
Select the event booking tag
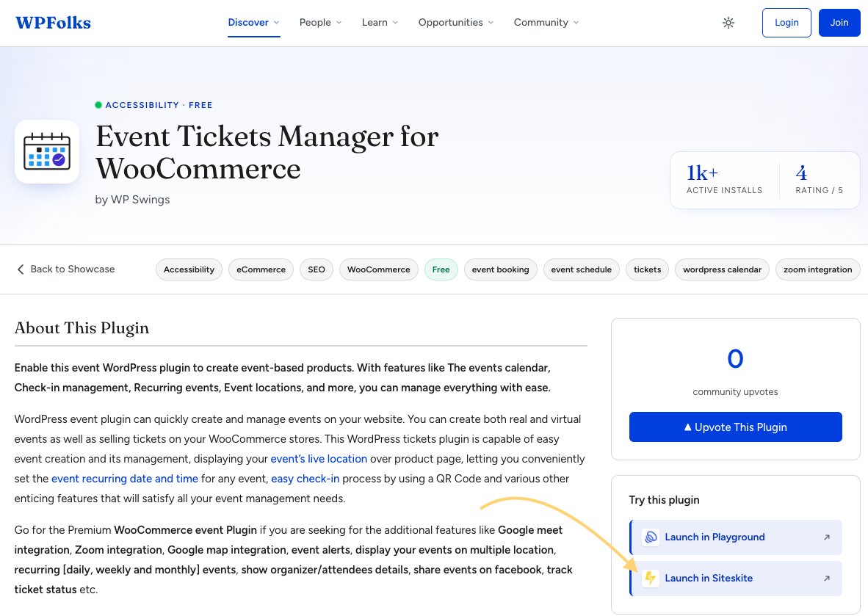(x=500, y=269)
